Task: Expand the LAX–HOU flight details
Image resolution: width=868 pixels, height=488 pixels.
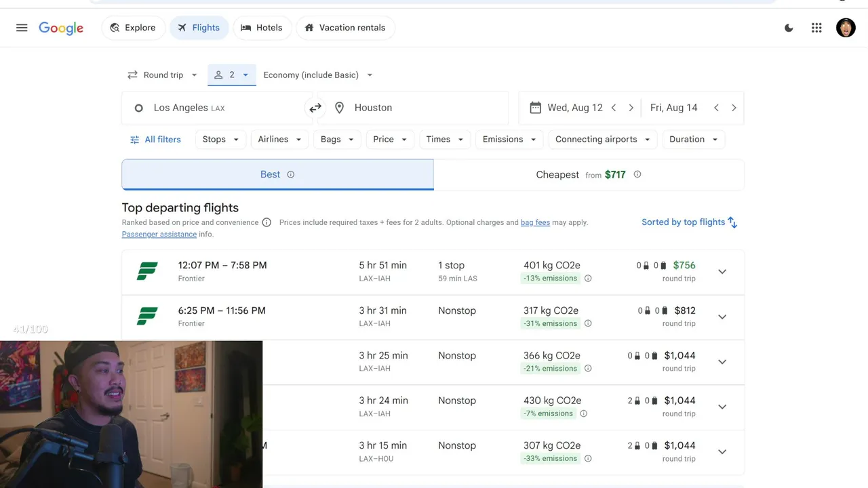Action: click(x=722, y=452)
